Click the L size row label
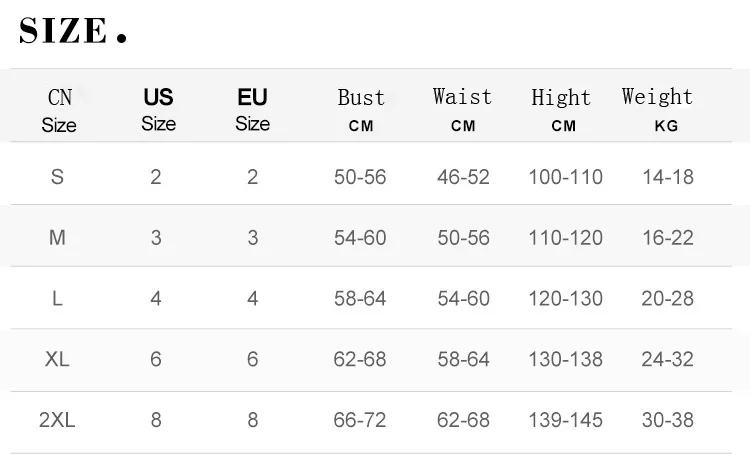Image resolution: width=750 pixels, height=467 pixels. pyautogui.click(x=57, y=298)
